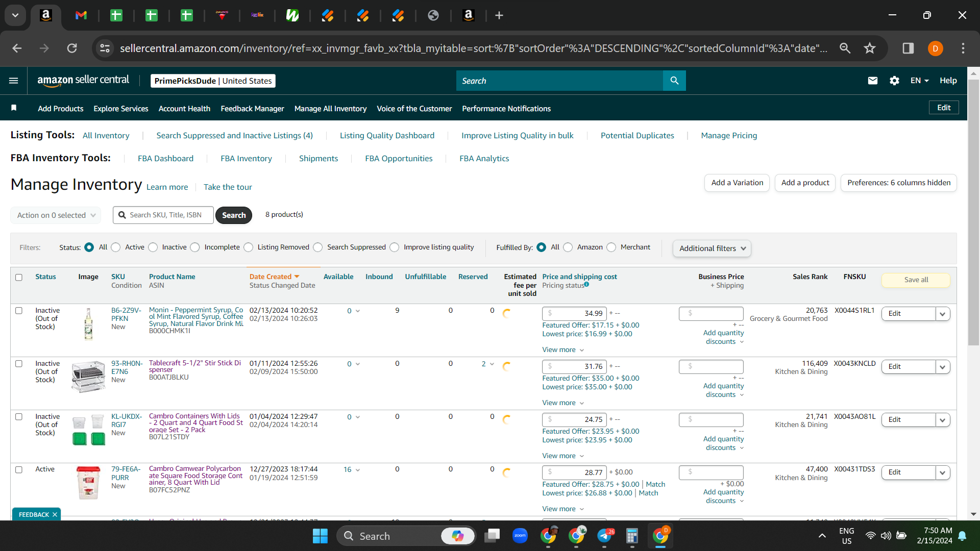Click the teal search magnifier button
The height and width of the screenshot is (551, 980).
(674, 81)
